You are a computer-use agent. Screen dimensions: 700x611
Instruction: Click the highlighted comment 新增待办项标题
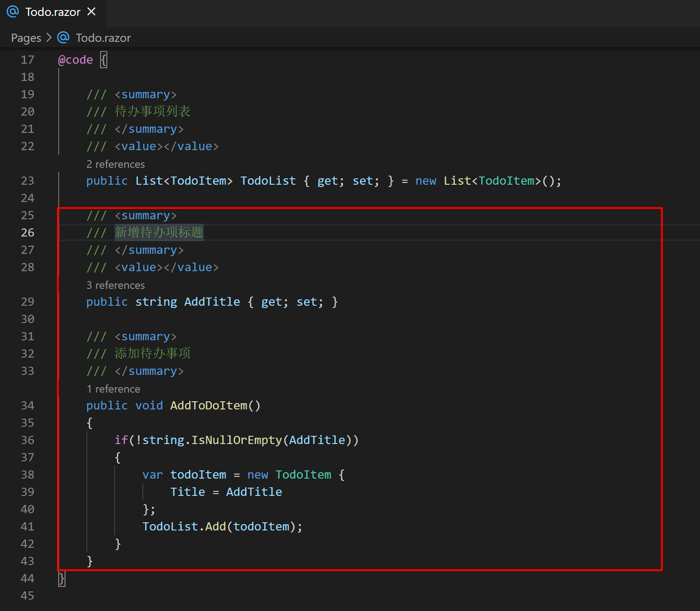[159, 232]
